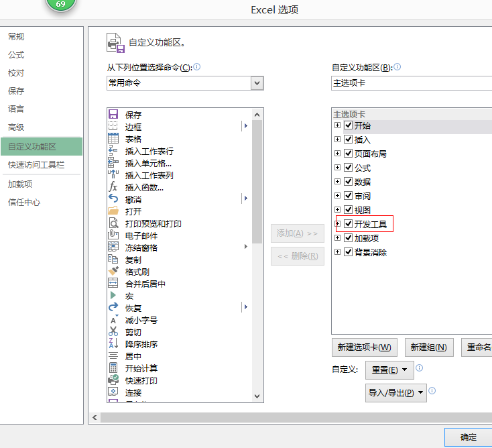Select the Connections (连接) command icon

(x=113, y=392)
